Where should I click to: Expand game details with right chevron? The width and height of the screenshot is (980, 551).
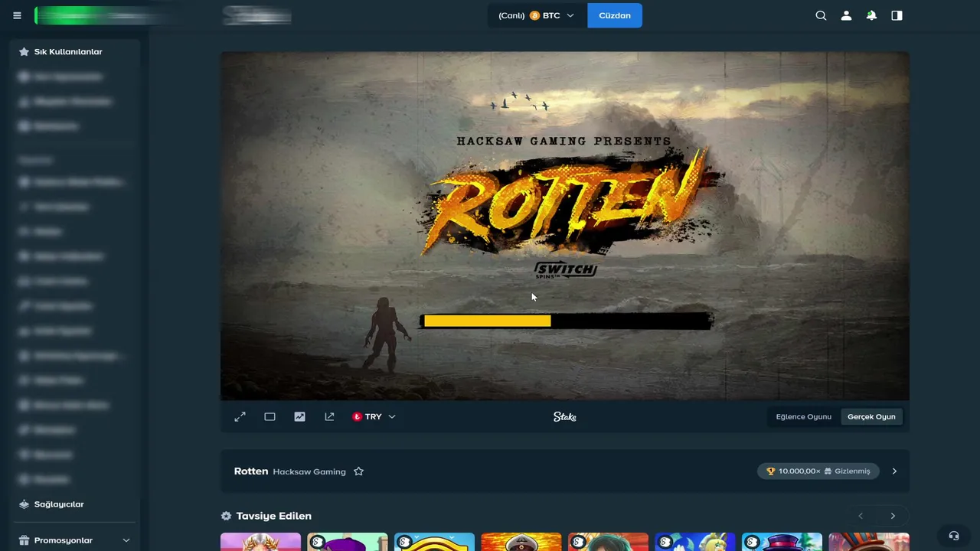pyautogui.click(x=894, y=471)
